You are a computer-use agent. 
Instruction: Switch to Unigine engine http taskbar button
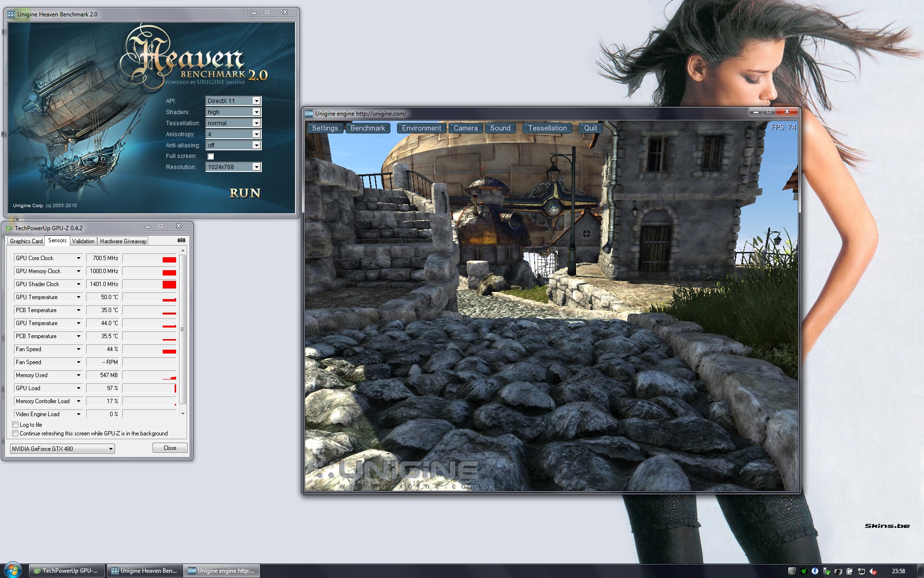[221, 571]
